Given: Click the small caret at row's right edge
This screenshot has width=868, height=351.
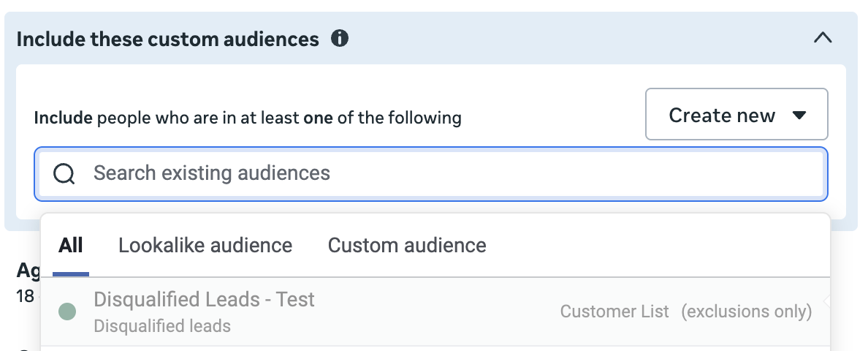Looking at the screenshot, I should (826, 302).
